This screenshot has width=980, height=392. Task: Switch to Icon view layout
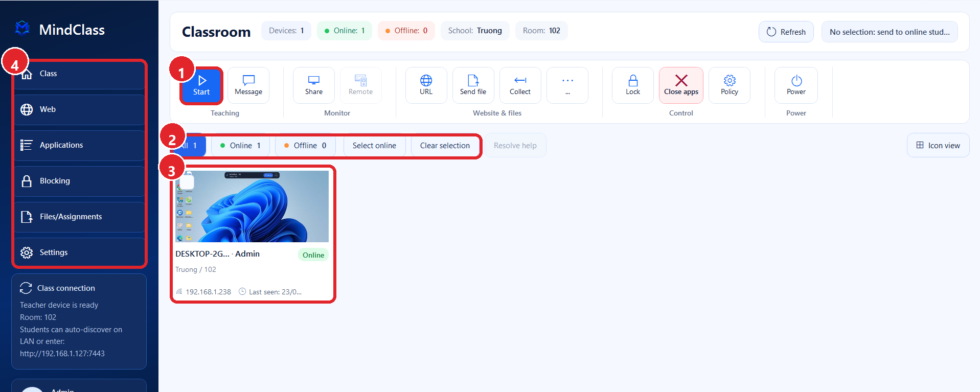[938, 146]
